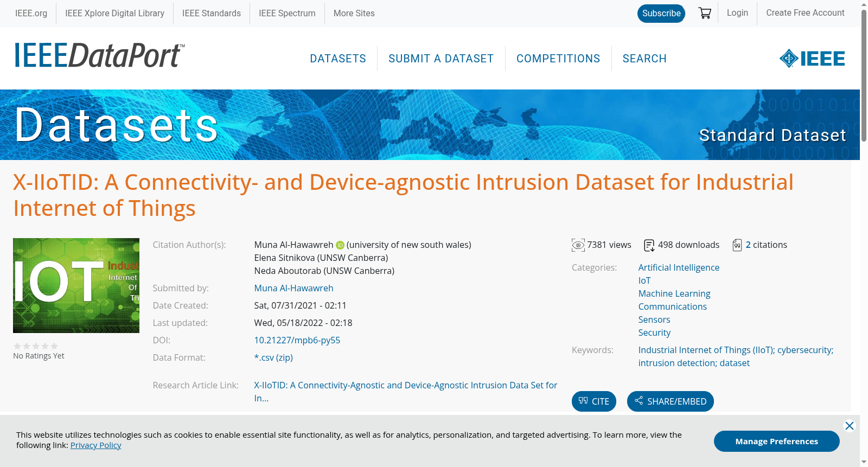The image size is (868, 467).
Task: Open the X-IIoTID research article link
Action: 406,392
